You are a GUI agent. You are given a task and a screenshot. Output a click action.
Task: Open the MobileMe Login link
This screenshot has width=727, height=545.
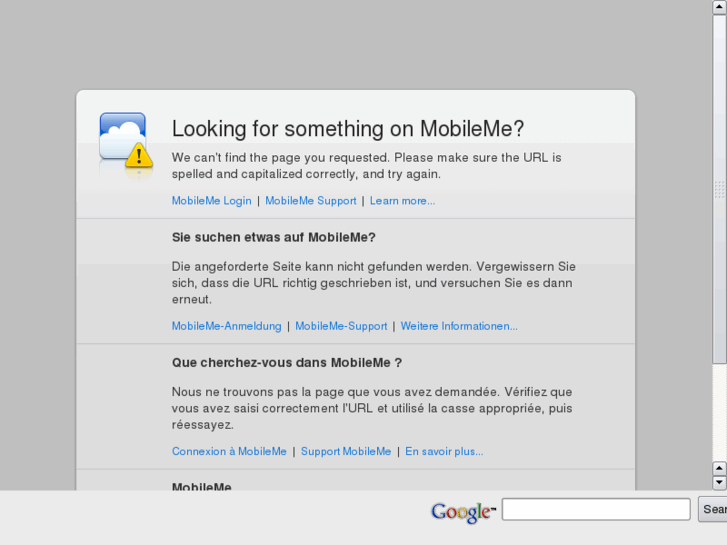[211, 201]
